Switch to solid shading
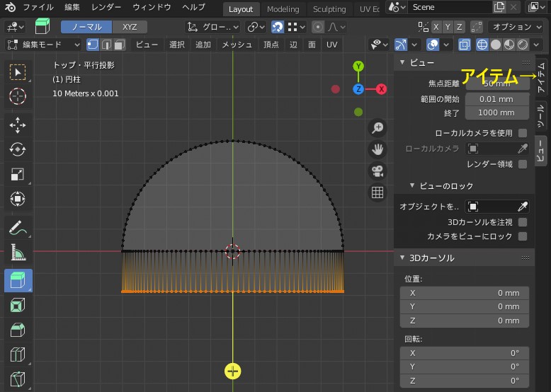Screen dimensions: 551x392 (x=496, y=45)
